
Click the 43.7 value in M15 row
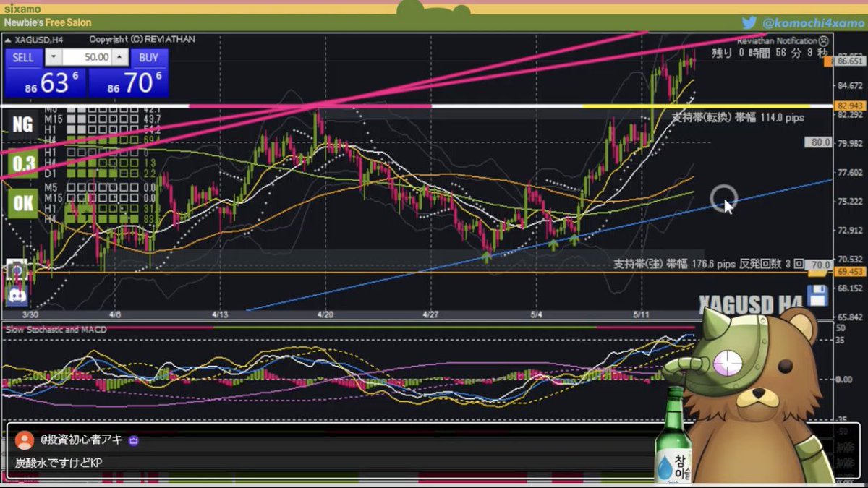152,118
